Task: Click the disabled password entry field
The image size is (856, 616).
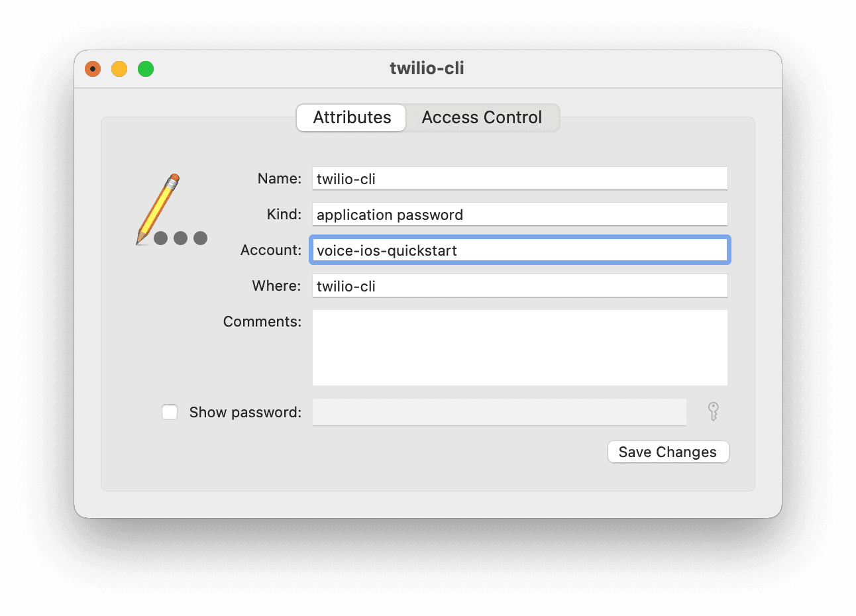Action: coord(500,411)
